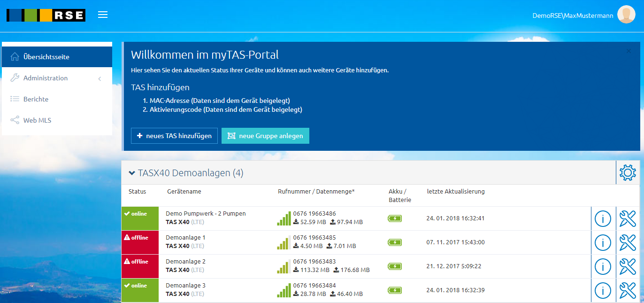Open tools icon for Demoanlage 1

pyautogui.click(x=628, y=242)
